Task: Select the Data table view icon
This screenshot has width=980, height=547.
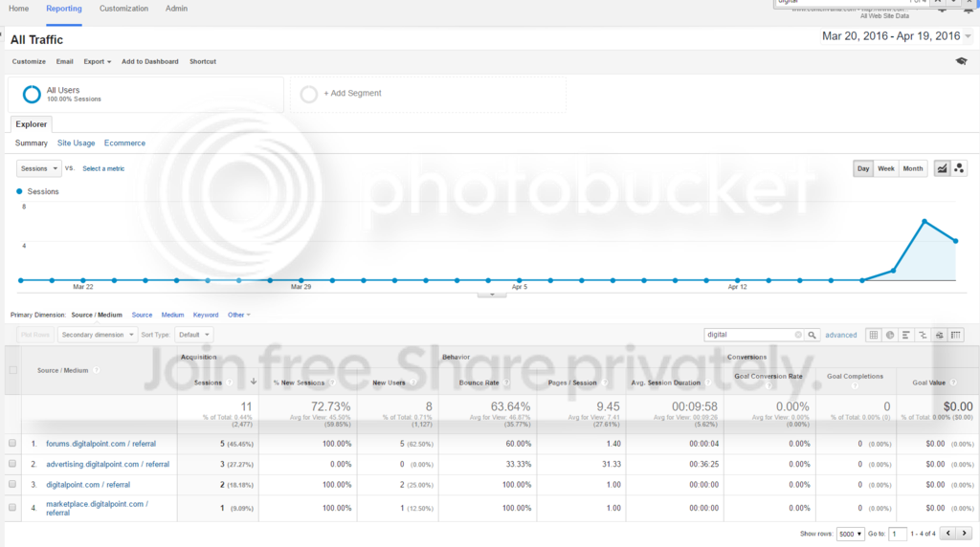Action: pos(874,336)
